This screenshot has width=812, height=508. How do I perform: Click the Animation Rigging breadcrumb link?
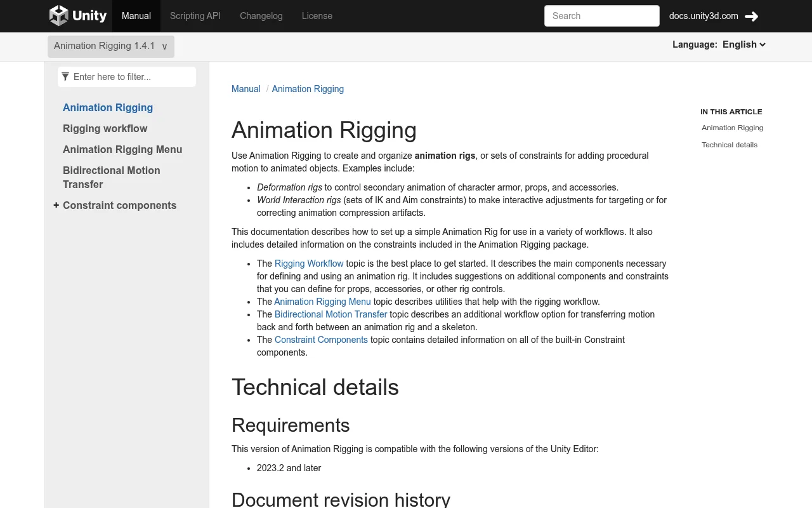pyautogui.click(x=308, y=89)
